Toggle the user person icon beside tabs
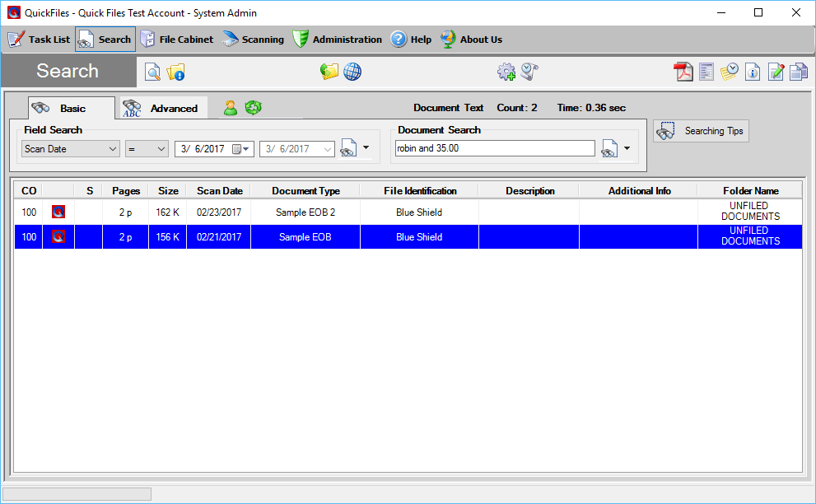Viewport: 816px width, 504px height. pos(231,107)
